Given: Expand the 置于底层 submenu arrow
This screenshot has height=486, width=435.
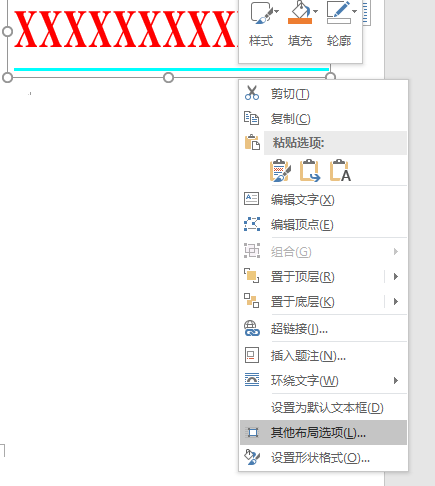Looking at the screenshot, I should click(396, 302).
